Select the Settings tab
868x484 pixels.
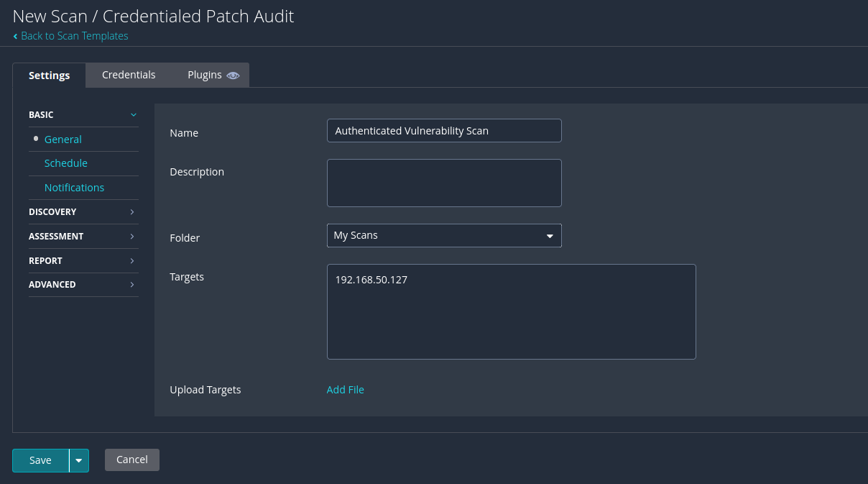(x=49, y=76)
